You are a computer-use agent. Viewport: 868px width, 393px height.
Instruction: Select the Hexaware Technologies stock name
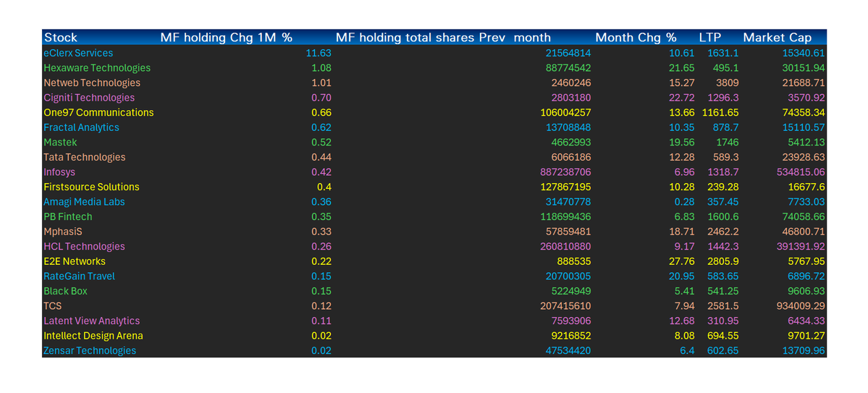click(97, 68)
